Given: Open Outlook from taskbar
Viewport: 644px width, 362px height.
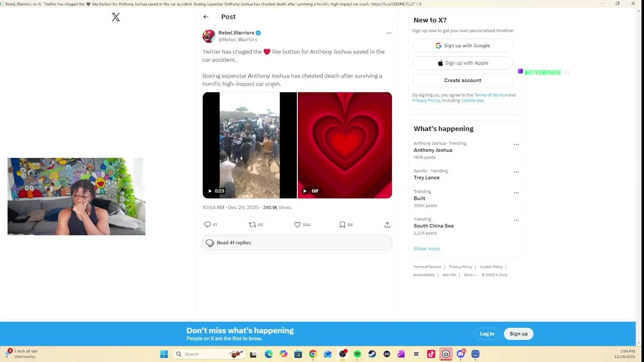Looking at the screenshot, I should point(328,354).
